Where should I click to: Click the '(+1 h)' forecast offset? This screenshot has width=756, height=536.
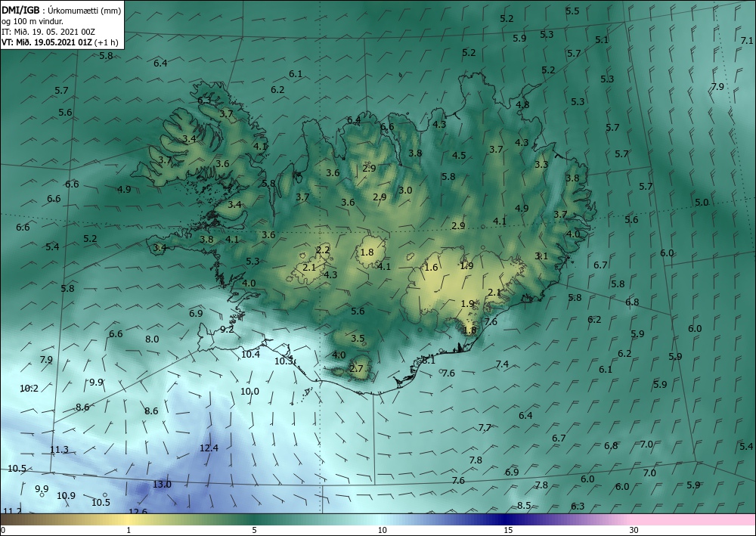[107, 42]
